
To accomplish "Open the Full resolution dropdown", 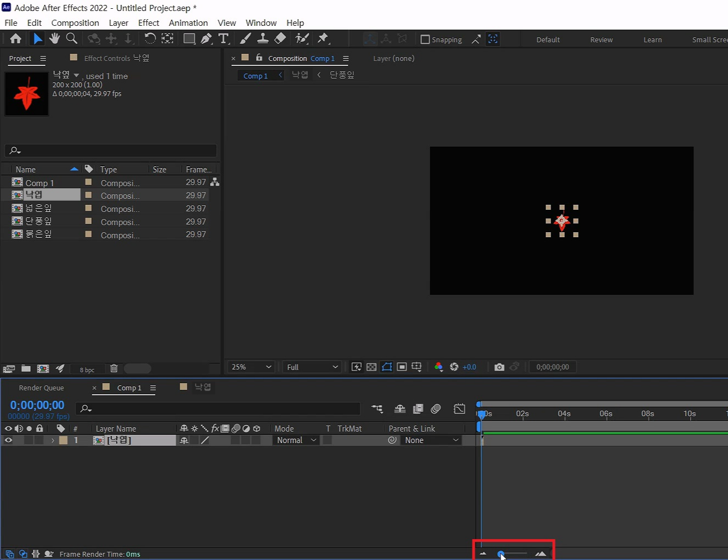I will [312, 367].
